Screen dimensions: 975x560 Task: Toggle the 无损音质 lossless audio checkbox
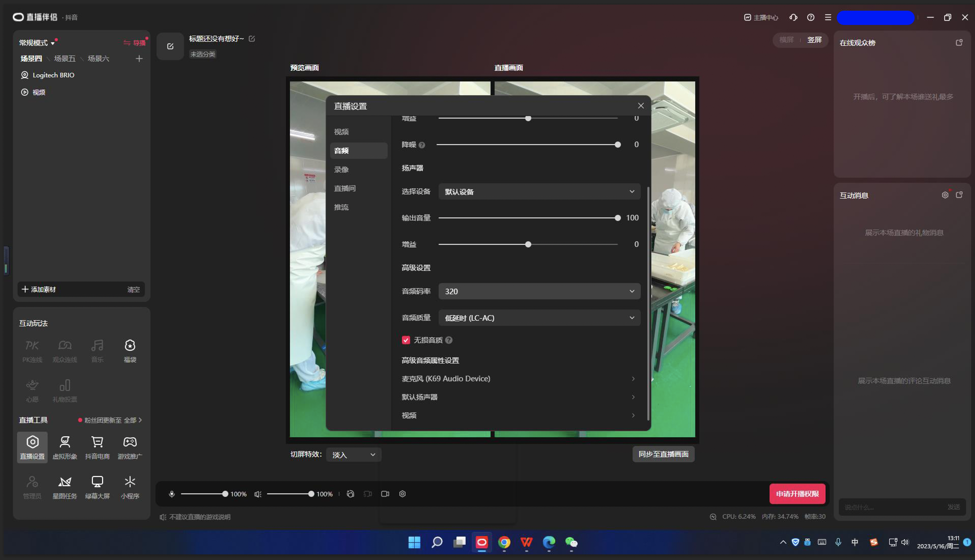[x=405, y=340]
